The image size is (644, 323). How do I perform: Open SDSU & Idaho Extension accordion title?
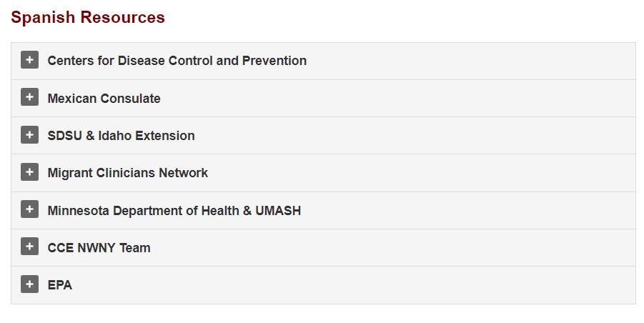coord(121,136)
